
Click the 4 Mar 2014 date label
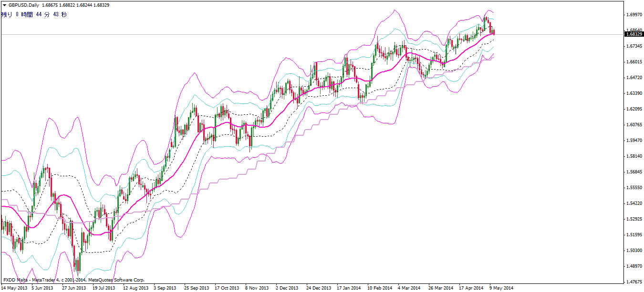[x=410, y=288]
